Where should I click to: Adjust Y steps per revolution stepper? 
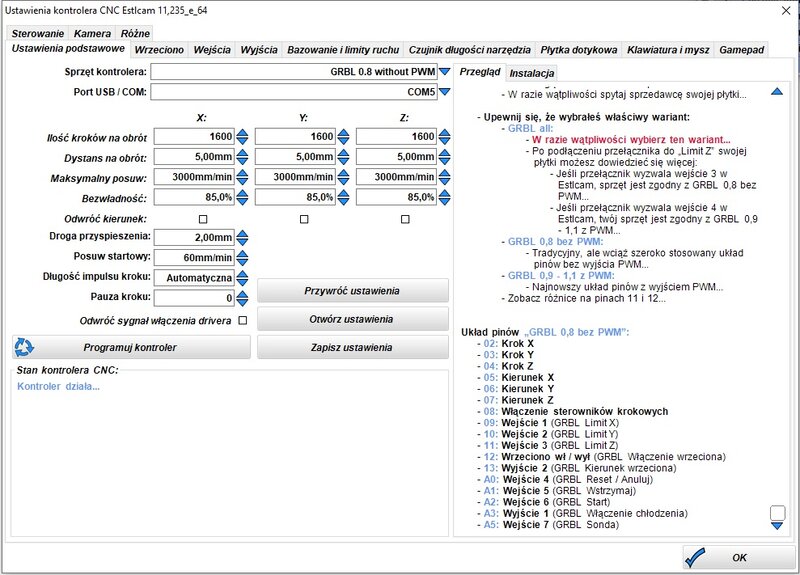343,136
